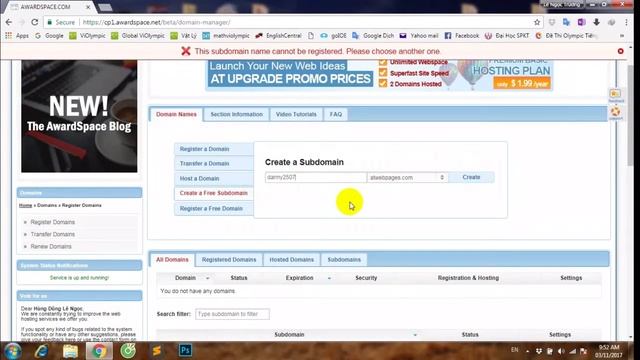Open the Yahoo mail bookmark
This screenshot has width=640, height=360.
coord(419,36)
